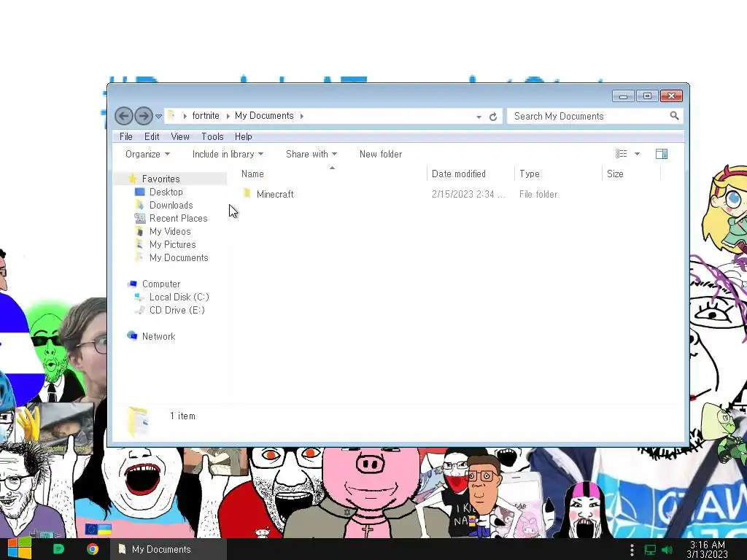Image resolution: width=747 pixels, height=560 pixels.
Task: Click the Local Disk (C:) drive icon
Action: [139, 297]
